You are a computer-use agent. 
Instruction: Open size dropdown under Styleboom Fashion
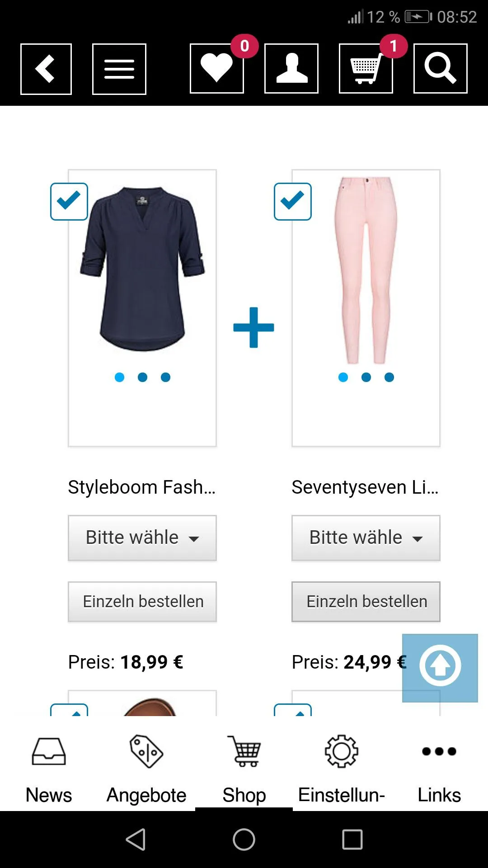pyautogui.click(x=142, y=538)
